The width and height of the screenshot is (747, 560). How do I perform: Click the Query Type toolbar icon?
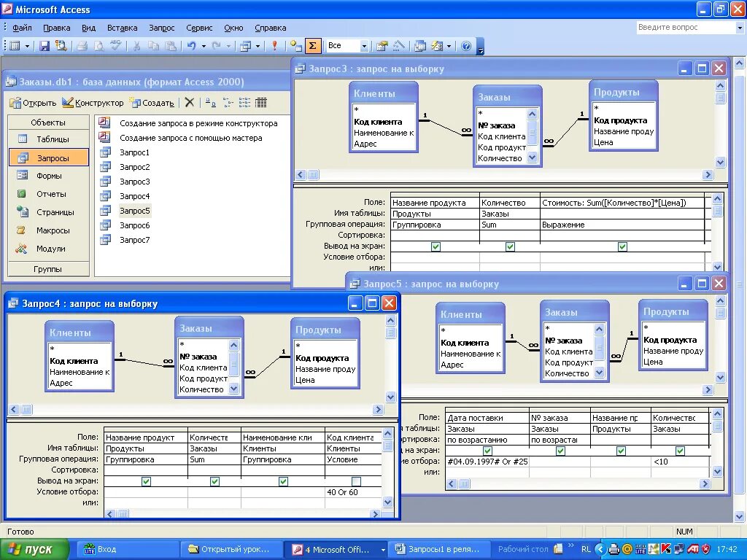pos(245,46)
